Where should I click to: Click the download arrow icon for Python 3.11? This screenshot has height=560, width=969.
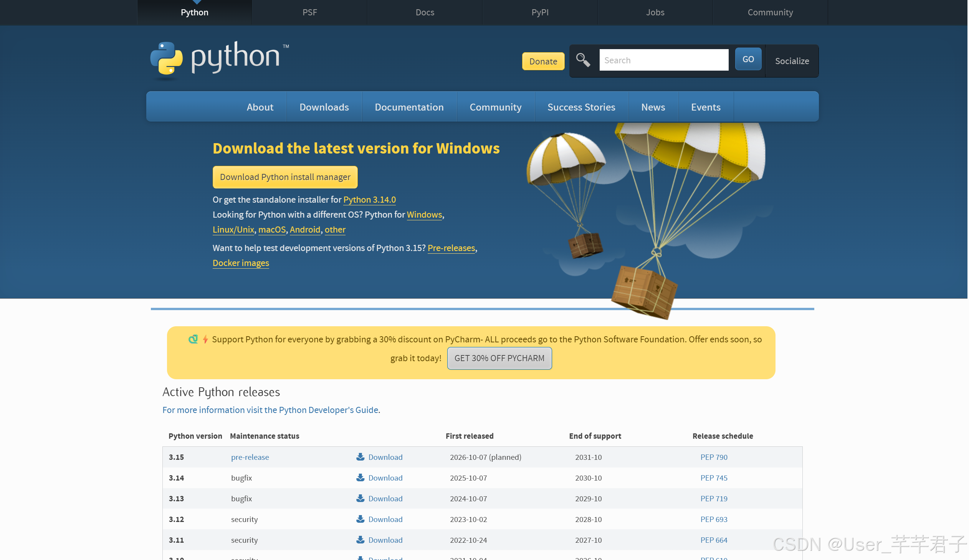coord(360,540)
